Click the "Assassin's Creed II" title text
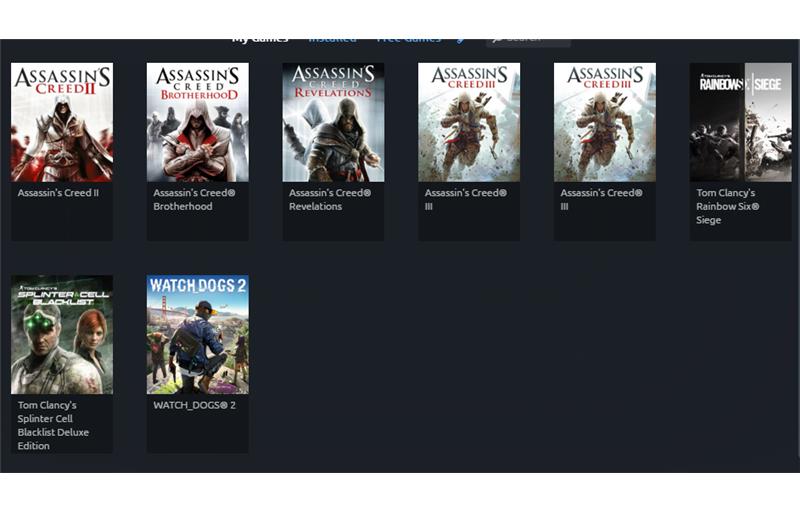Image resolution: width=800 pixels, height=511 pixels. (x=58, y=193)
